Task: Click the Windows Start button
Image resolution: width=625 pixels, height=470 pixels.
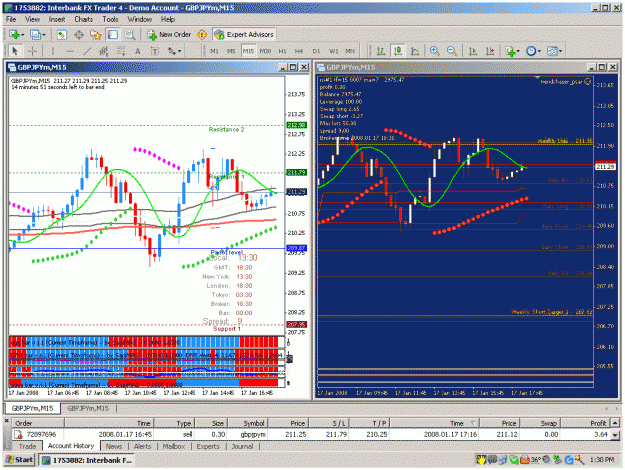Action: click(x=19, y=460)
